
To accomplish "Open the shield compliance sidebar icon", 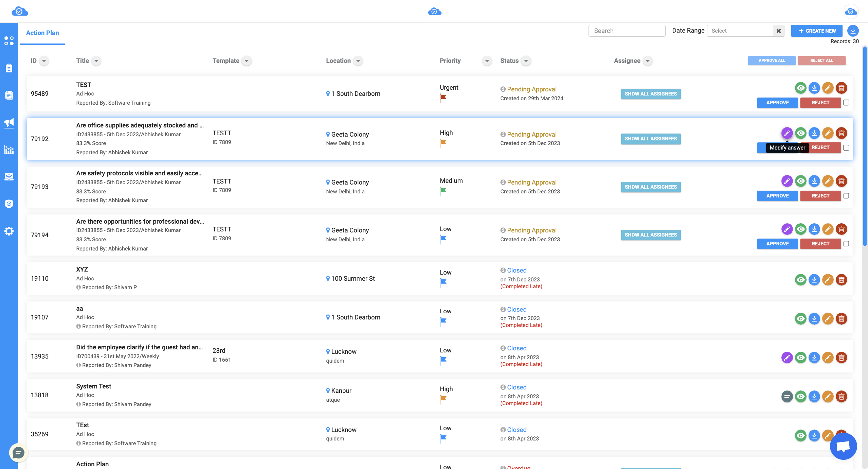I will tap(9, 204).
